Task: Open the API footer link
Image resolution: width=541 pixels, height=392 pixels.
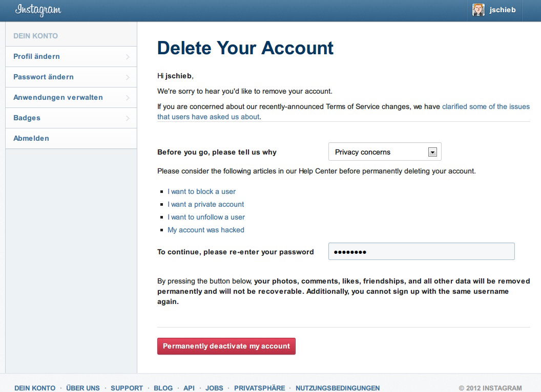Action: [x=189, y=388]
